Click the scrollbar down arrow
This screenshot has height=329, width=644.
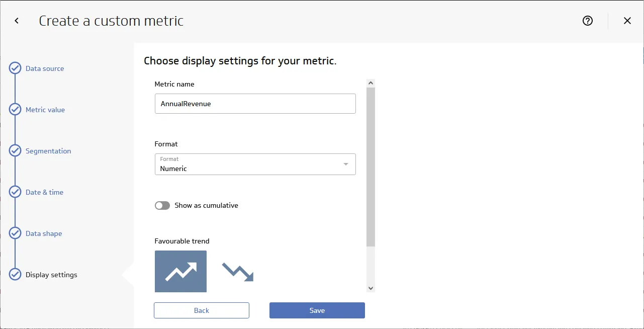point(371,288)
